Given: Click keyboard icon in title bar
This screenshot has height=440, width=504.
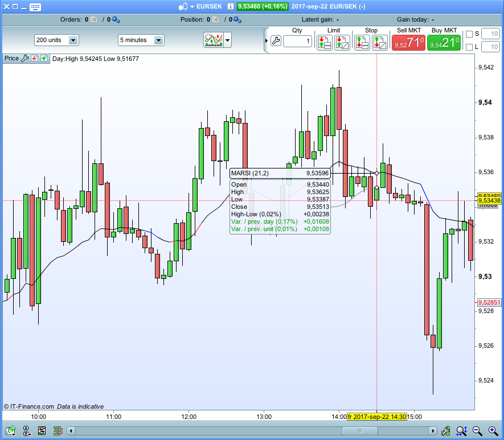Looking at the screenshot, I should [x=35, y=7].
